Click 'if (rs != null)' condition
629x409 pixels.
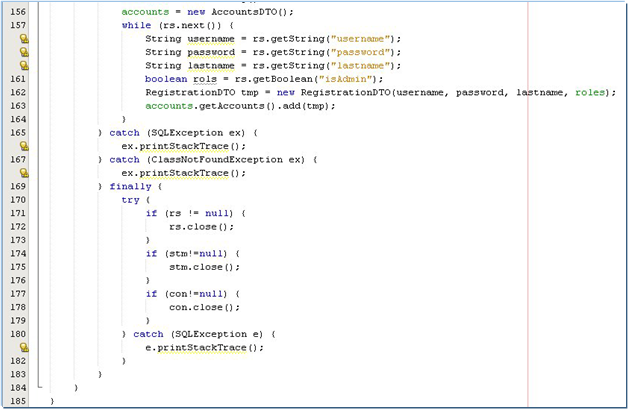click(189, 213)
